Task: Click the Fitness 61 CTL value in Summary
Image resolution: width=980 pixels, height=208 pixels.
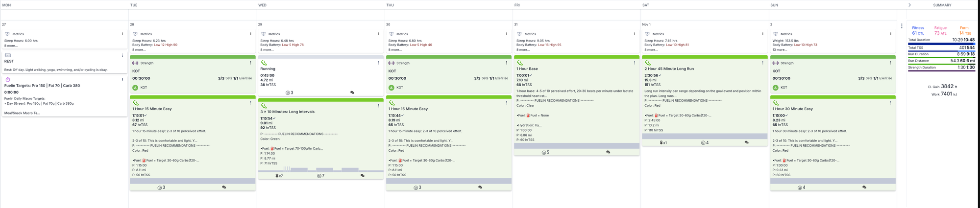Action: (917, 33)
